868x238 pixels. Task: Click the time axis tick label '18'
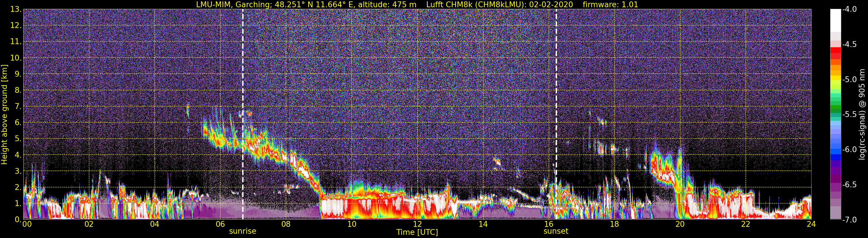pyautogui.click(x=615, y=224)
